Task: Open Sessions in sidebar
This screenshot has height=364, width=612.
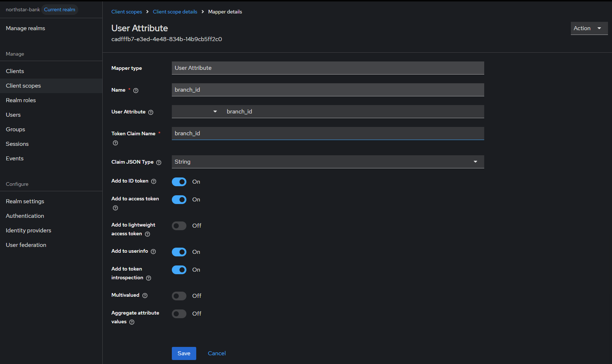Action: click(51, 144)
